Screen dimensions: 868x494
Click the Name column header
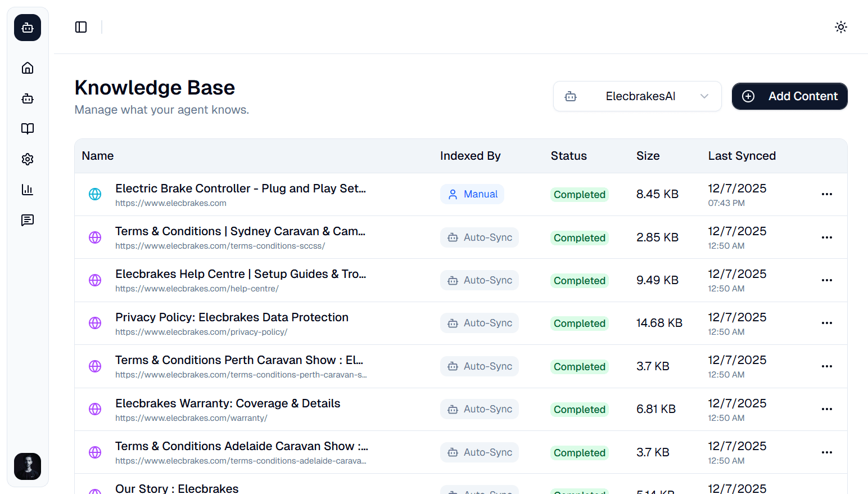coord(97,155)
